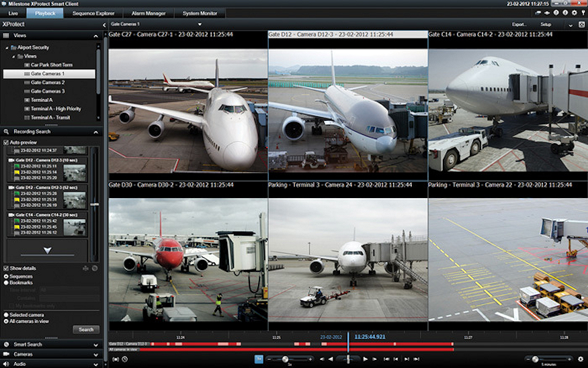Screen dimensions: 588x368
Task: Click the Search button
Action: [x=86, y=330]
